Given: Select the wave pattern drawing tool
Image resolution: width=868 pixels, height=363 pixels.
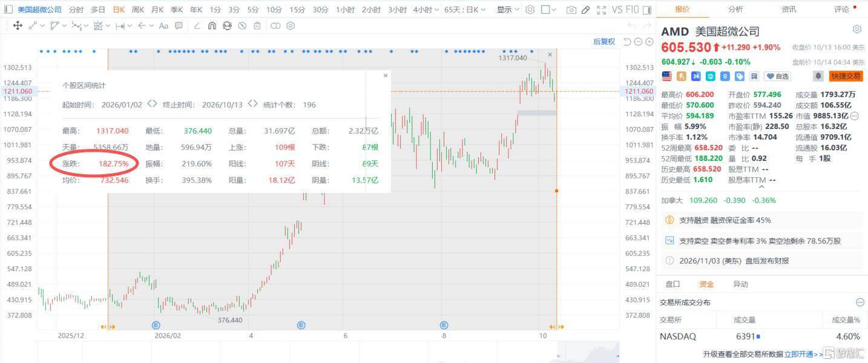Looking at the screenshot, I should 76,26.
